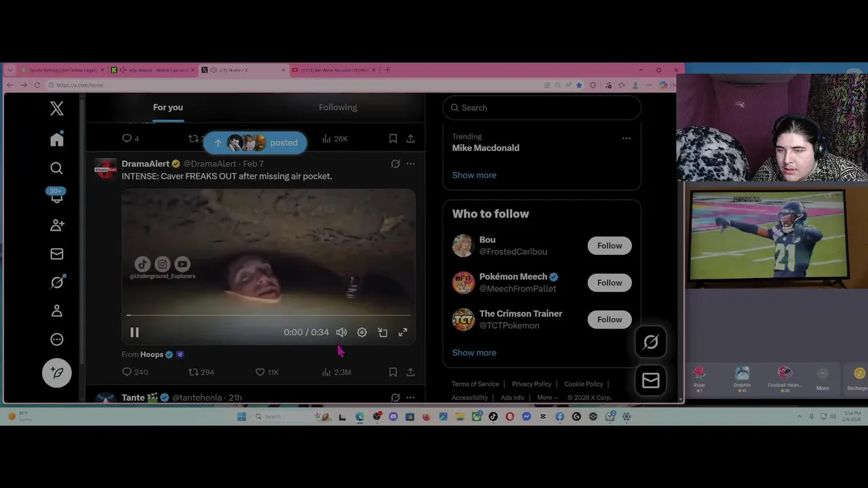868x488 pixels.
Task: Compose a new post with the feather button
Action: 57,373
